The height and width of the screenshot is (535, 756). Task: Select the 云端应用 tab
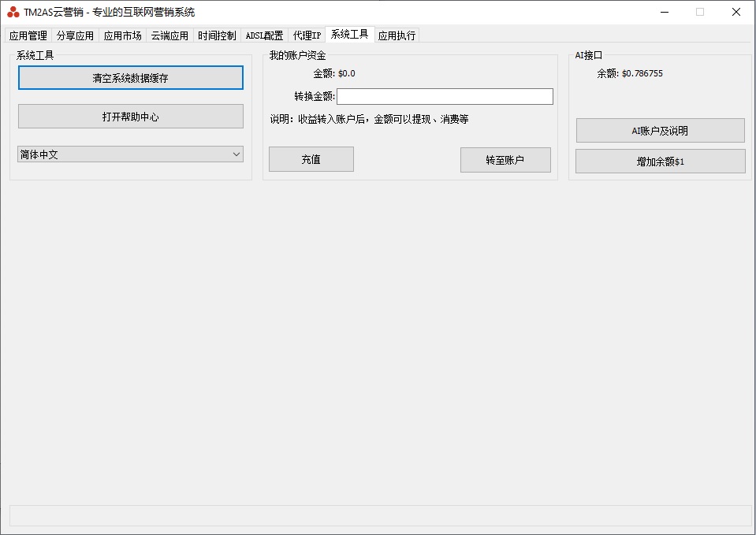pos(169,35)
